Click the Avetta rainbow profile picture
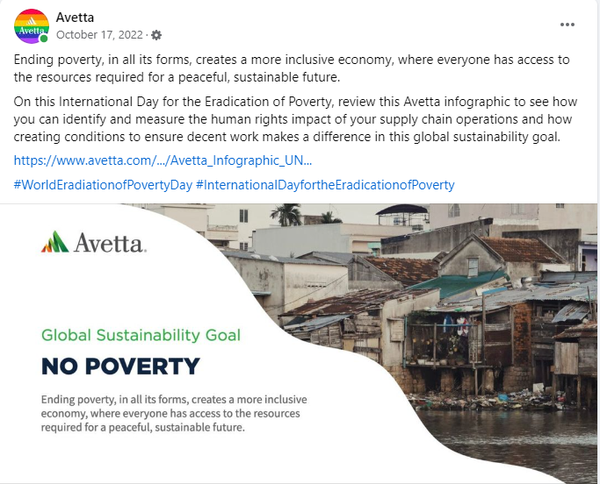This screenshot has height=484, width=600. click(x=32, y=25)
